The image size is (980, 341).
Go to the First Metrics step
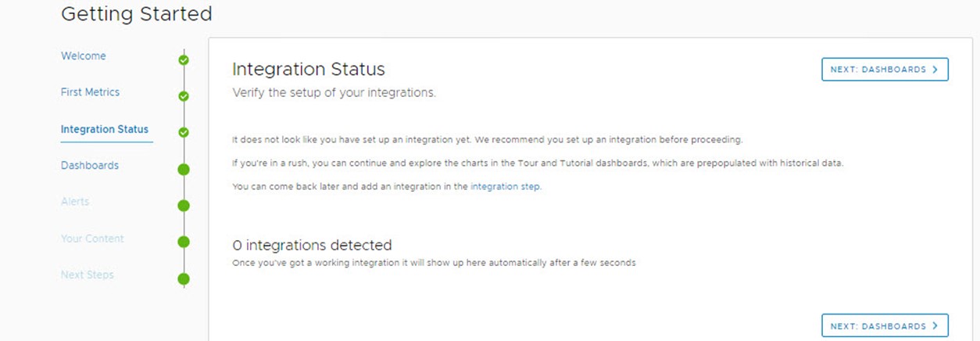90,92
